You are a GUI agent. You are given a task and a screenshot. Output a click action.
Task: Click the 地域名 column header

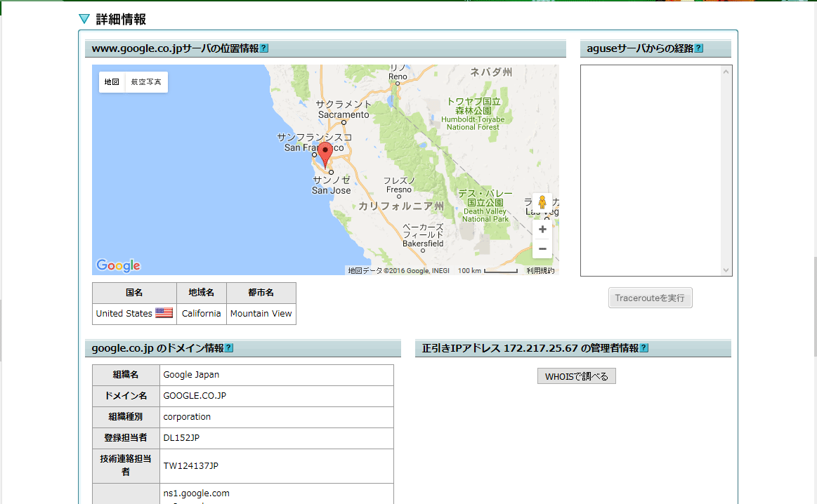[202, 293]
